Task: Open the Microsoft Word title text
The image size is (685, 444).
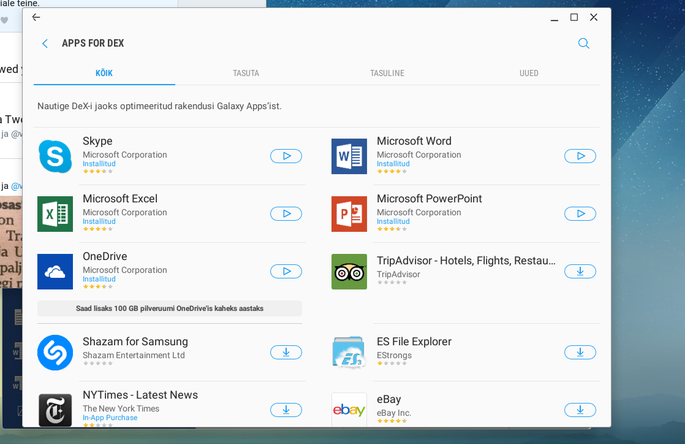Action: [414, 141]
